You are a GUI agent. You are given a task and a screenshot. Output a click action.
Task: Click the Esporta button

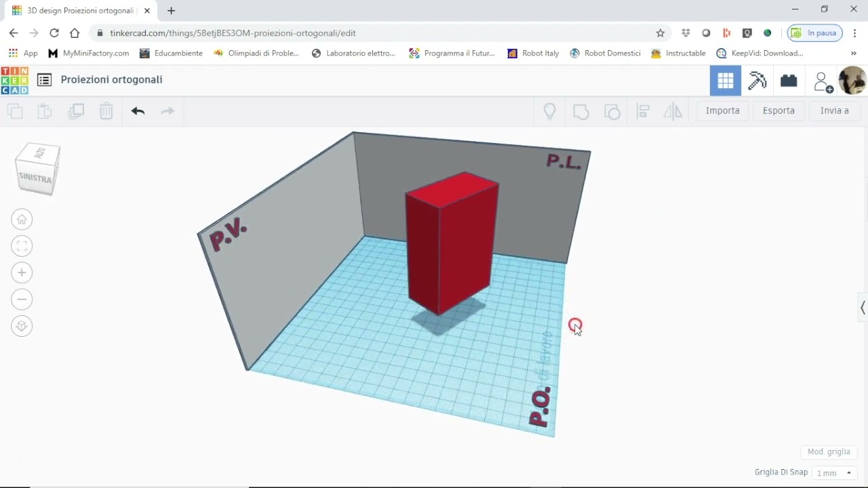778,110
